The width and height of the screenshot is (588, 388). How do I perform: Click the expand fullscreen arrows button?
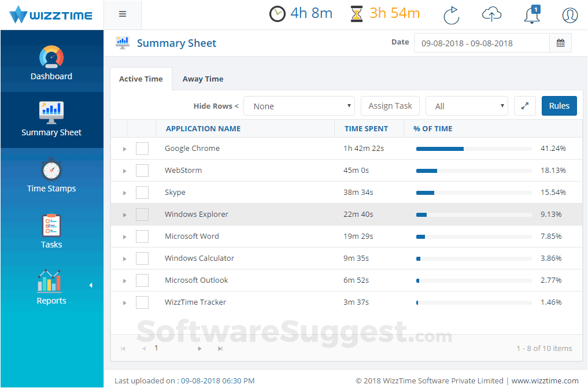tap(524, 106)
